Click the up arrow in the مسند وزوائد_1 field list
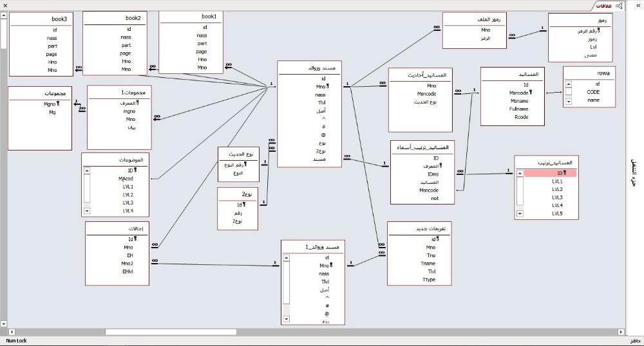This screenshot has width=644, height=346. click(x=287, y=258)
